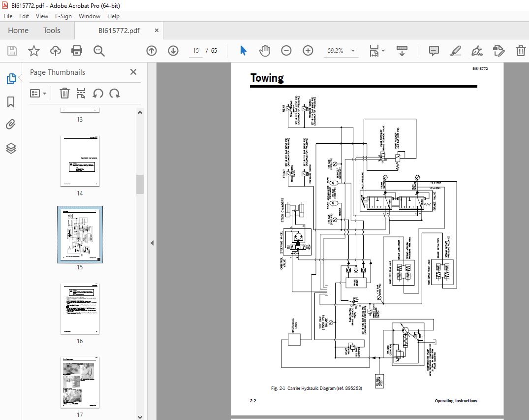This screenshot has height=420, width=529.
Task: Select page 15 thumbnail
Action: click(80, 234)
